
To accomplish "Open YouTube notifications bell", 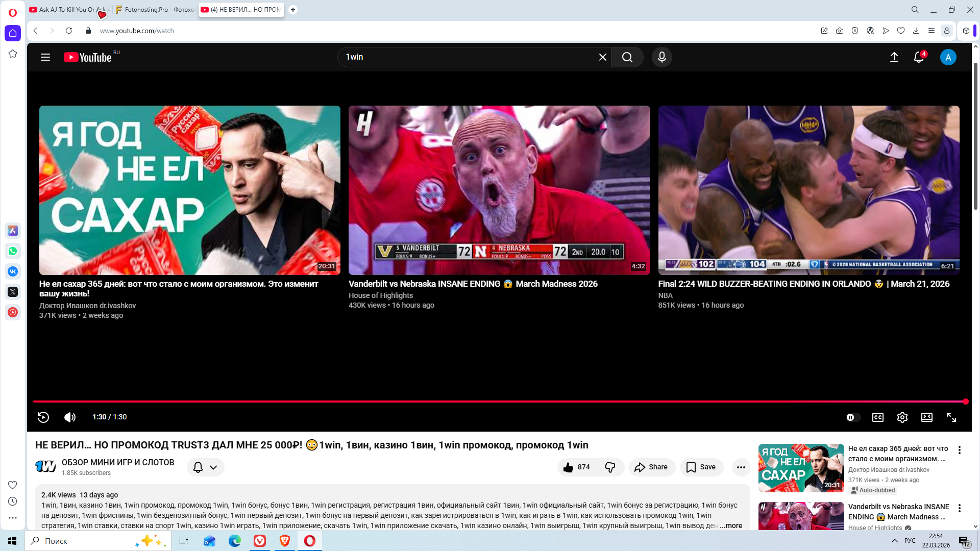I will (918, 57).
